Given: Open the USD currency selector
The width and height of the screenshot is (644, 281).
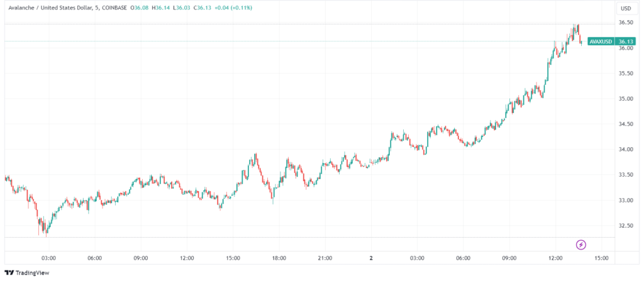Looking at the screenshot, I should [x=625, y=8].
